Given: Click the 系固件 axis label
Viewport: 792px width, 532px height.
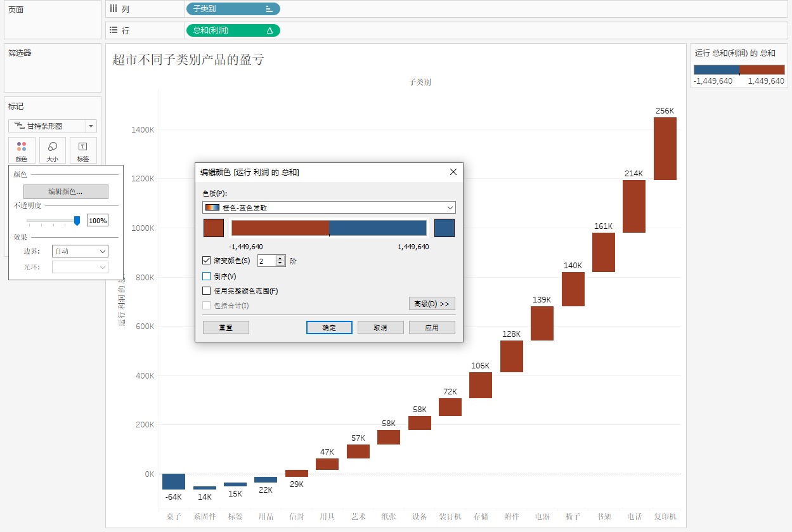Looking at the screenshot, I should [x=205, y=517].
